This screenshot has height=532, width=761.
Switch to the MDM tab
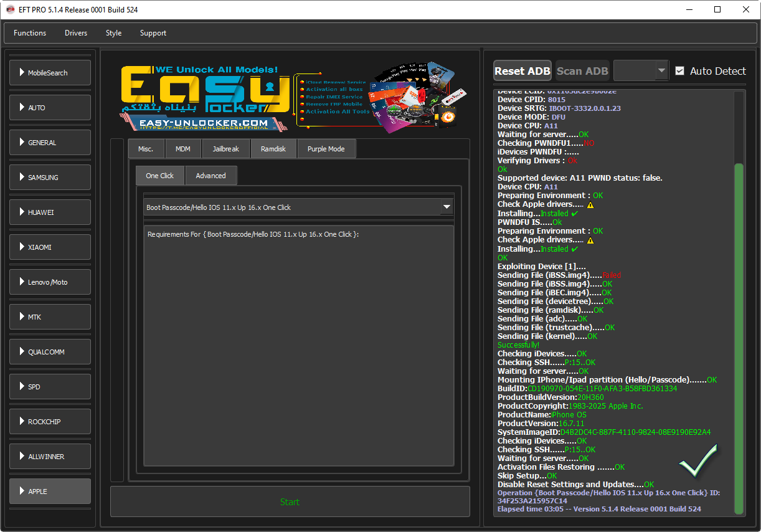click(x=183, y=149)
